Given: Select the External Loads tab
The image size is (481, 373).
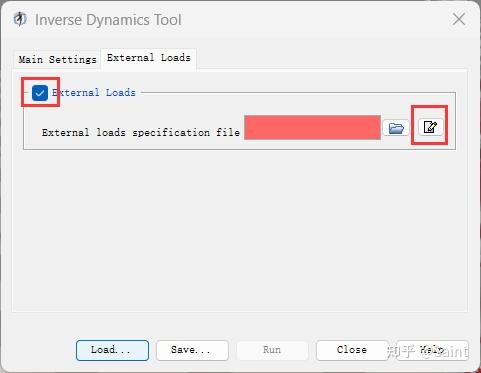Looking at the screenshot, I should [149, 58].
